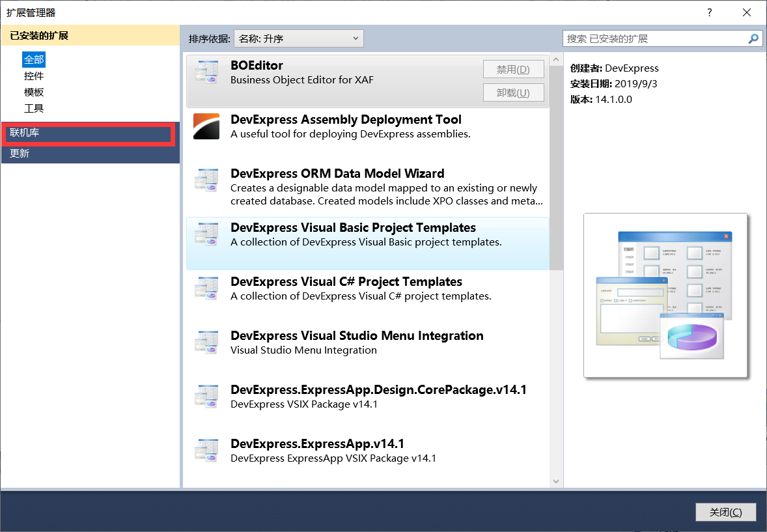
Task: Click the Visual Basic Project Templates icon
Action: (x=206, y=234)
